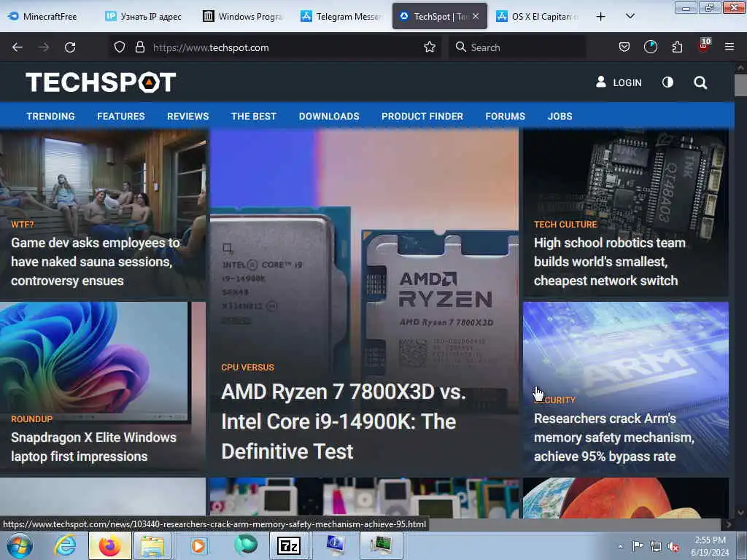747x560 pixels.
Task: Open the LOGIN link
Action: 619,82
